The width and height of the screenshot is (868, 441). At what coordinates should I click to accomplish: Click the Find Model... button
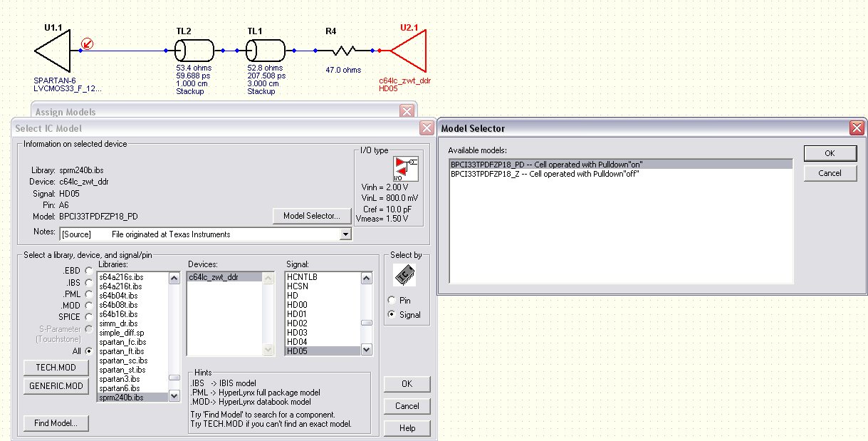[x=56, y=423]
